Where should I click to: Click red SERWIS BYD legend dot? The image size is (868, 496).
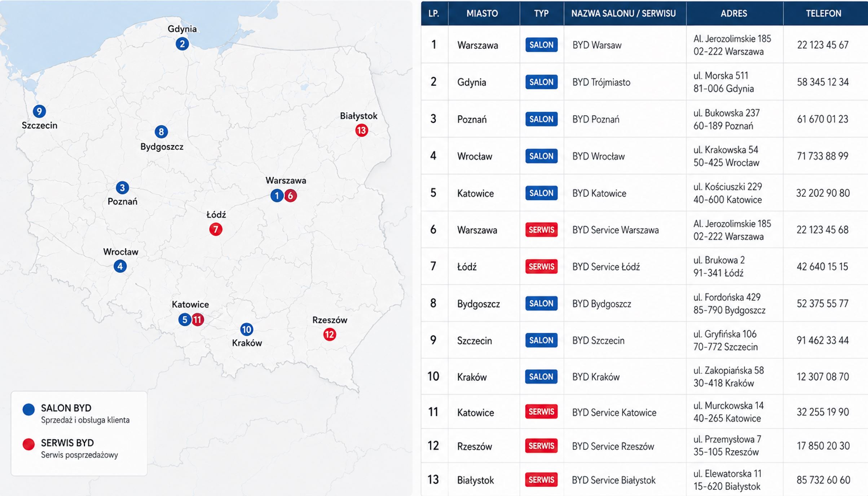pyautogui.click(x=28, y=444)
